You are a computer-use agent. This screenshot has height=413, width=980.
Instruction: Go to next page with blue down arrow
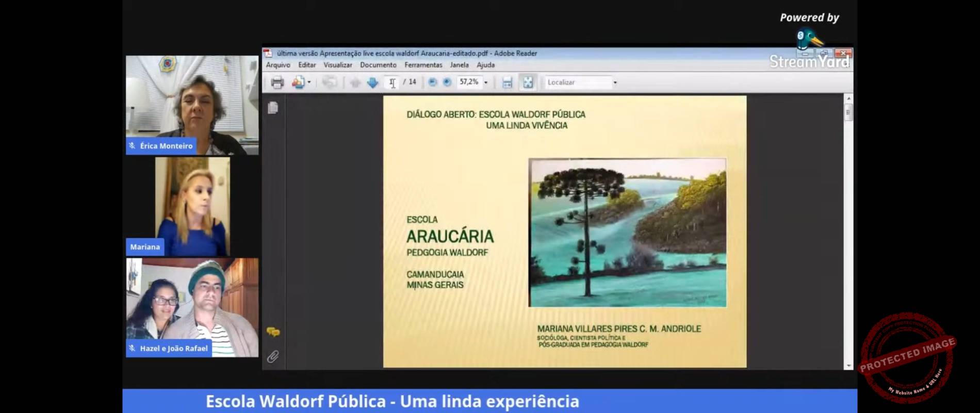372,82
